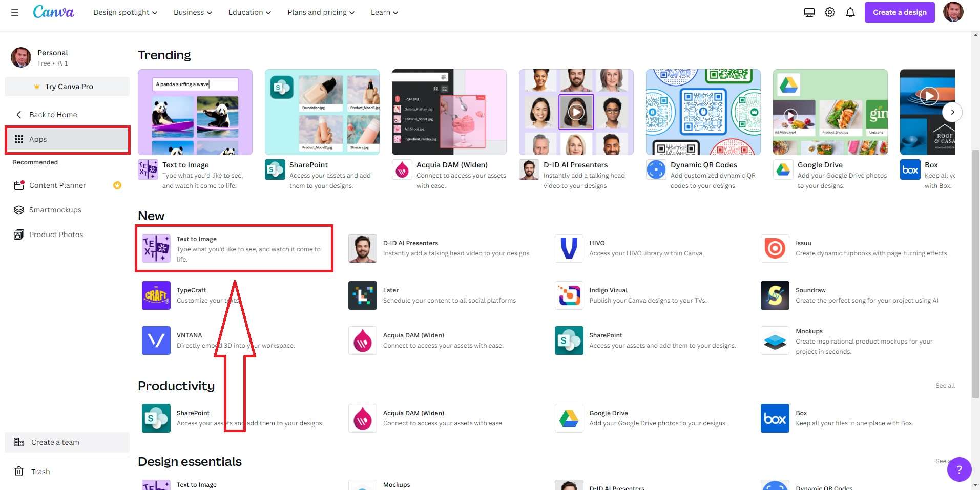Click See all for Productivity
980x490 pixels.
click(945, 386)
